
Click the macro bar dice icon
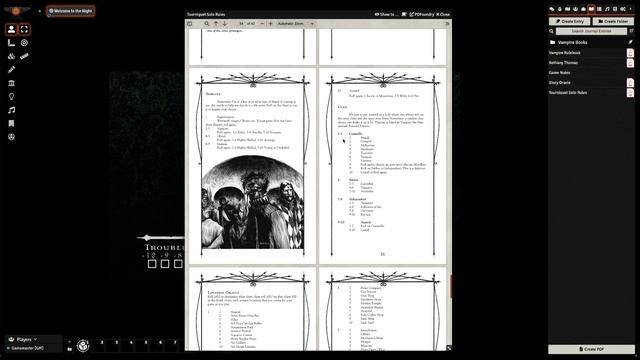coord(83,346)
